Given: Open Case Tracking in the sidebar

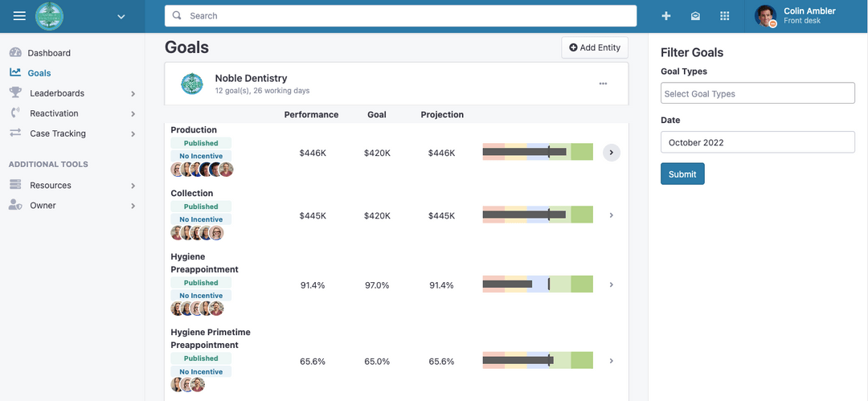Looking at the screenshot, I should point(58,133).
